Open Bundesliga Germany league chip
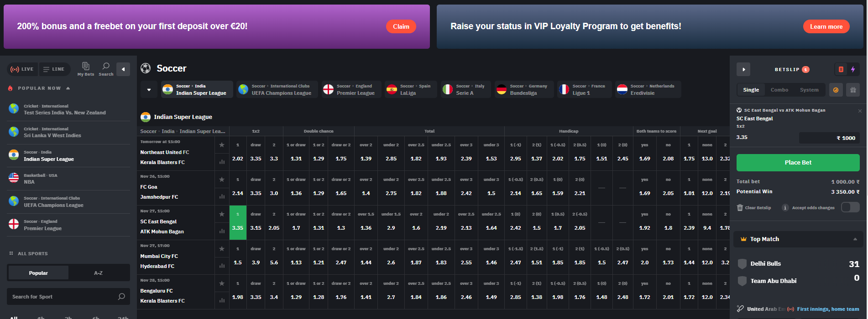This screenshot has height=319, width=868. click(524, 89)
